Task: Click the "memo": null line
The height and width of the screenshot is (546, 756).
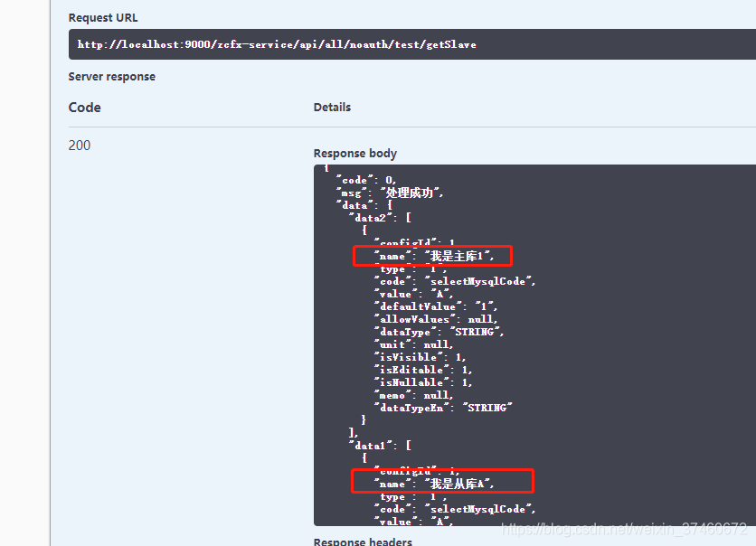Action: click(413, 395)
